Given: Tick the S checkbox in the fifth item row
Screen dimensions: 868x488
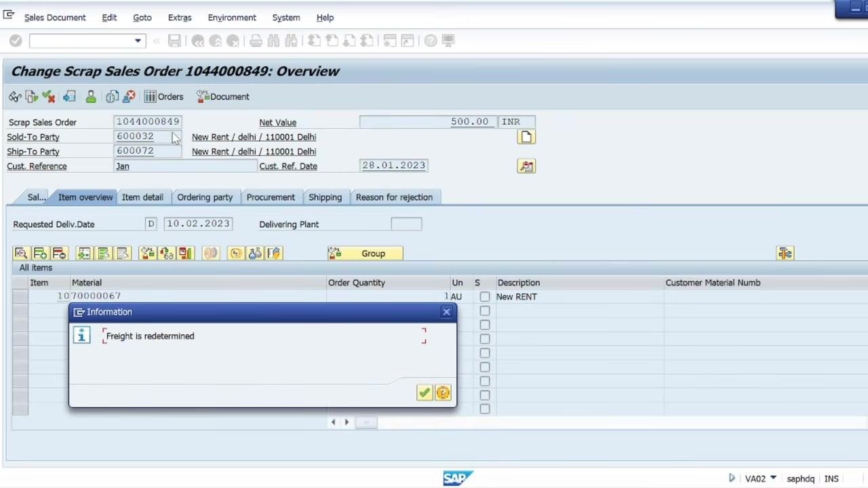Looking at the screenshot, I should (x=484, y=353).
